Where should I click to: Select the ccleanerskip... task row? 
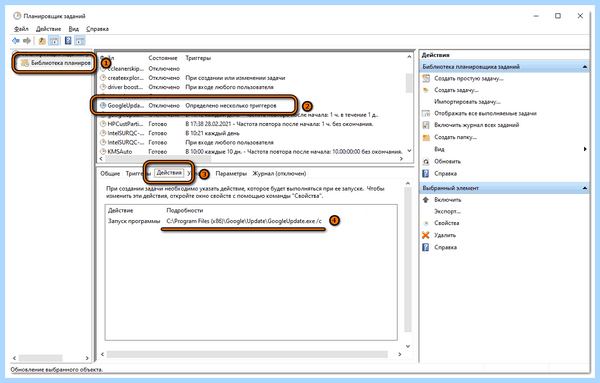pyautogui.click(x=251, y=69)
